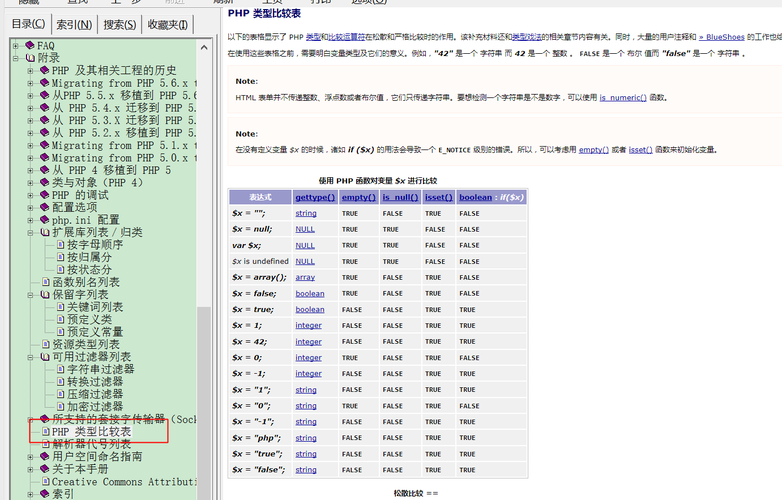Click the book icon beside 配置选项

click(44, 207)
